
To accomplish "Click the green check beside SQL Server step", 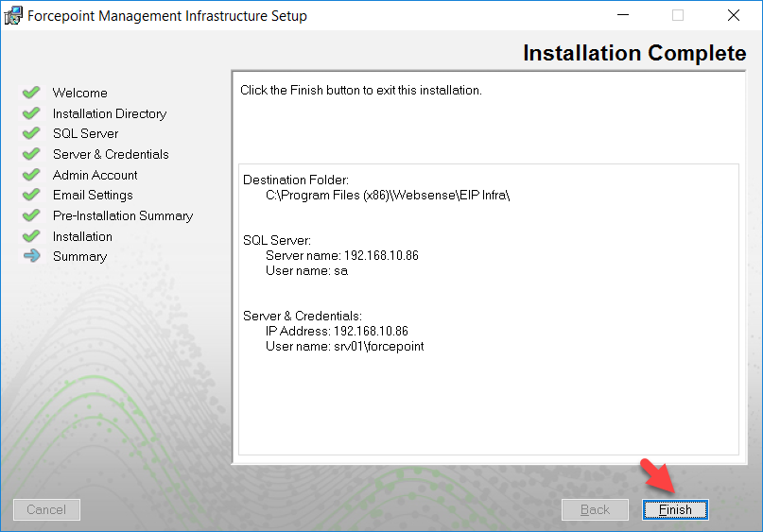I will coord(31,133).
